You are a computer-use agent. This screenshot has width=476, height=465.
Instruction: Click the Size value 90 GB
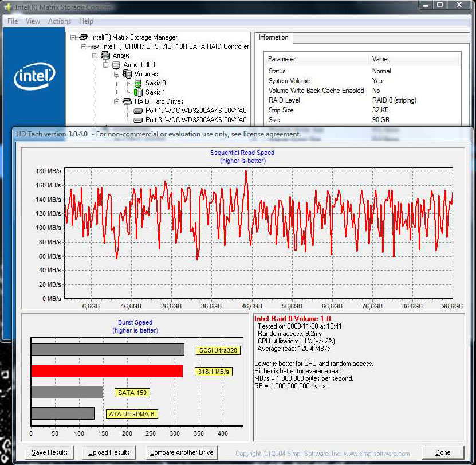point(381,120)
